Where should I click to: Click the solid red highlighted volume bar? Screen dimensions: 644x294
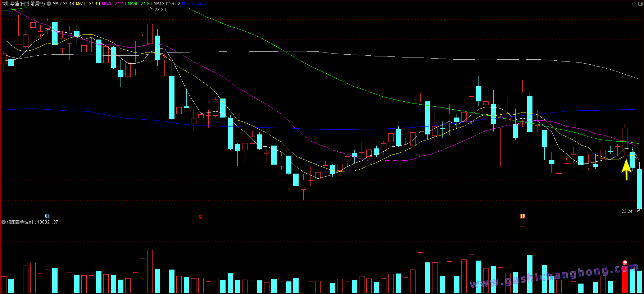tap(625, 280)
